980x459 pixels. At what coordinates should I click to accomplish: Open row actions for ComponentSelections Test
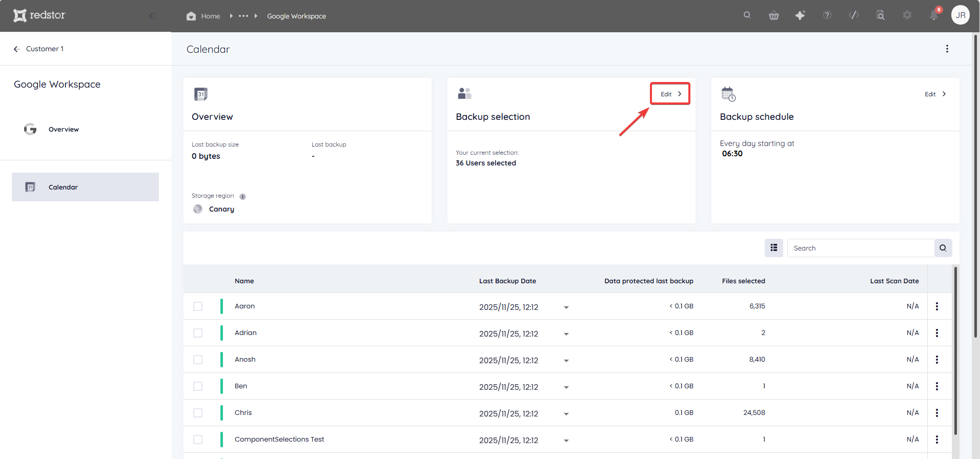(x=937, y=440)
